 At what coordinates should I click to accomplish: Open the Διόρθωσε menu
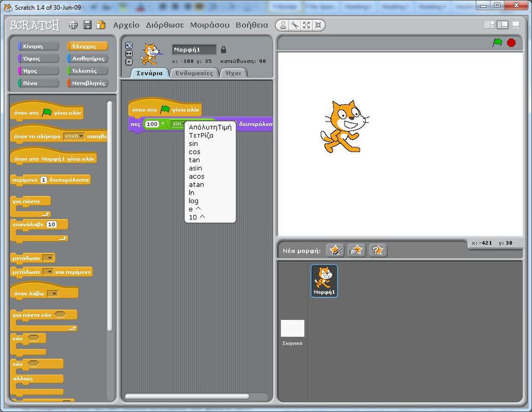coord(165,25)
